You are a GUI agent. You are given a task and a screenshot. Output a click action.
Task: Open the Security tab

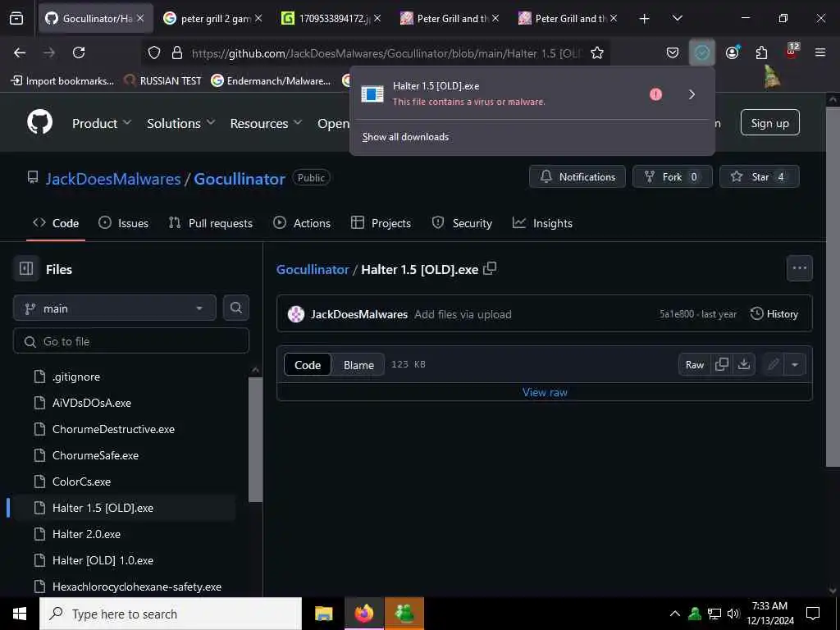click(462, 223)
